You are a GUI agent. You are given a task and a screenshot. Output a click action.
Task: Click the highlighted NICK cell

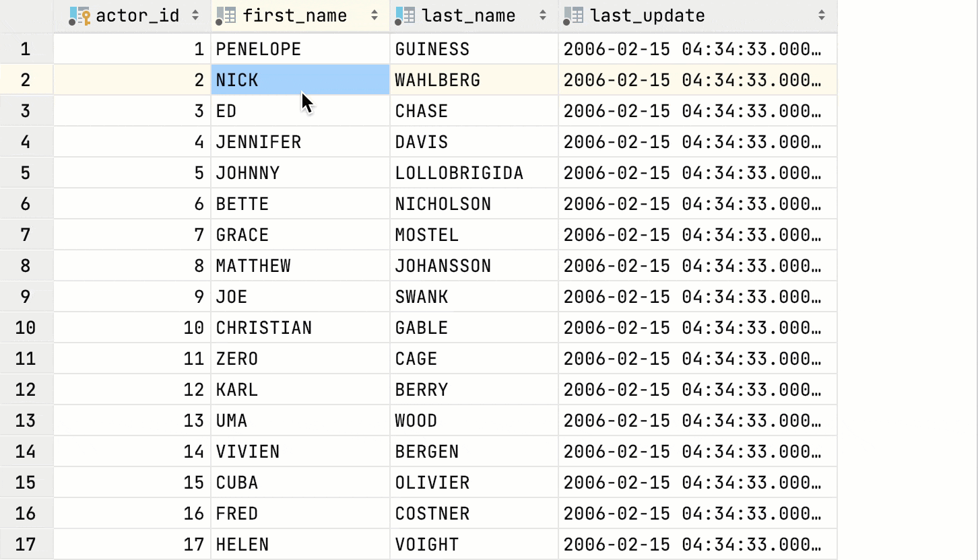pos(237,81)
